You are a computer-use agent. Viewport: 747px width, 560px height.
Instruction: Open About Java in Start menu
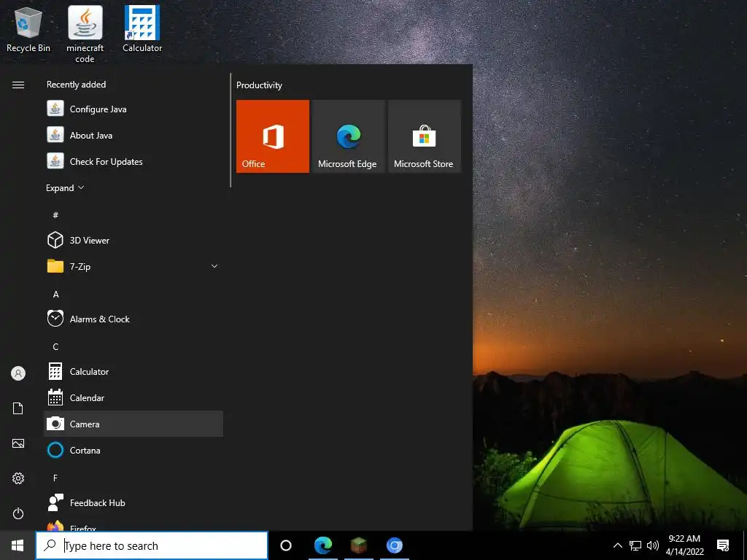(x=133, y=135)
